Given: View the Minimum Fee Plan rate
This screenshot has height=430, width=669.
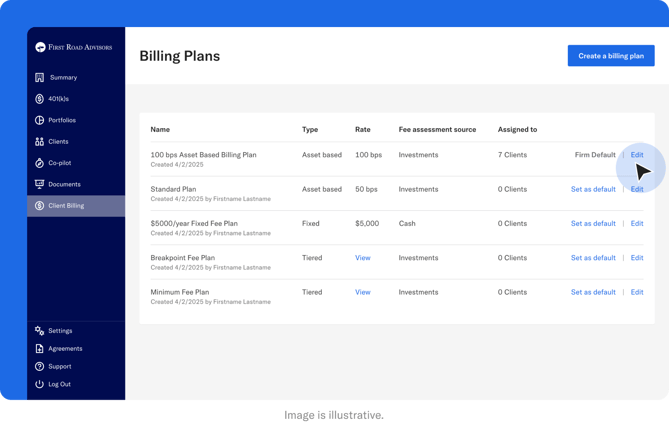Looking at the screenshot, I should (x=363, y=292).
